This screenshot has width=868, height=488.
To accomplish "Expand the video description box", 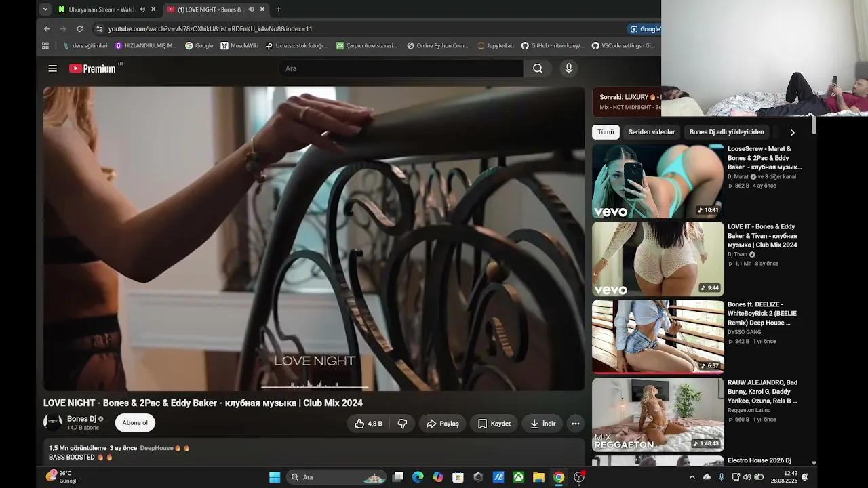I will pos(314,452).
